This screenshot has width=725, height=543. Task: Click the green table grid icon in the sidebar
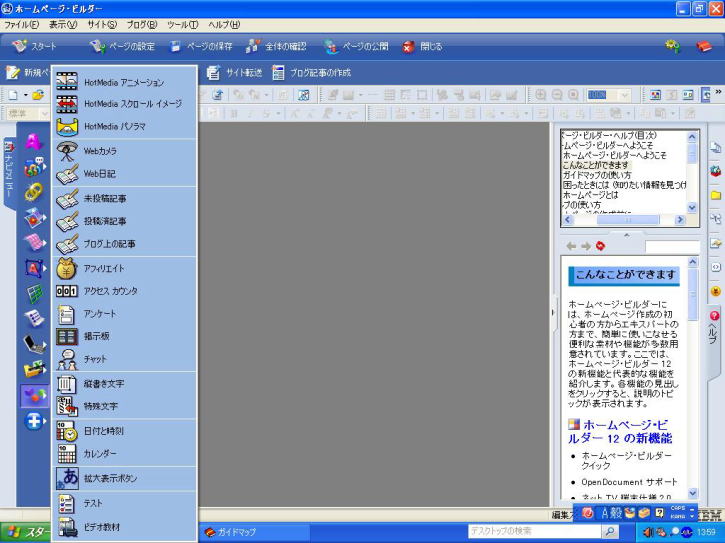tap(35, 293)
